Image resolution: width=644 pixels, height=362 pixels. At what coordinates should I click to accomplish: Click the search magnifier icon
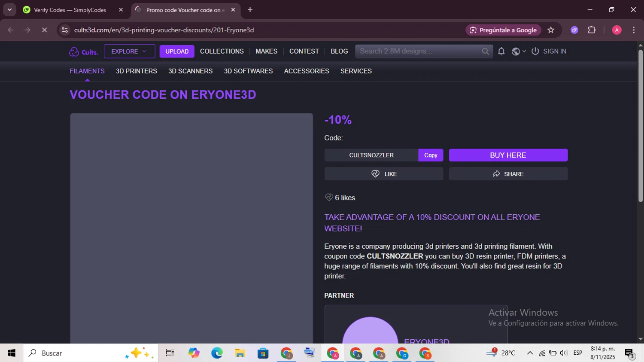pyautogui.click(x=485, y=51)
